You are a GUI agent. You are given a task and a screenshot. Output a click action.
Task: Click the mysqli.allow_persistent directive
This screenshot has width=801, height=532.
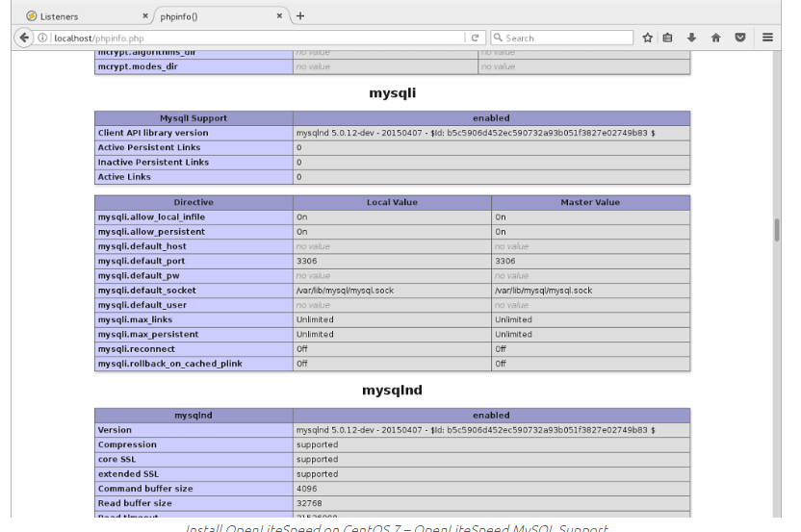click(x=194, y=232)
